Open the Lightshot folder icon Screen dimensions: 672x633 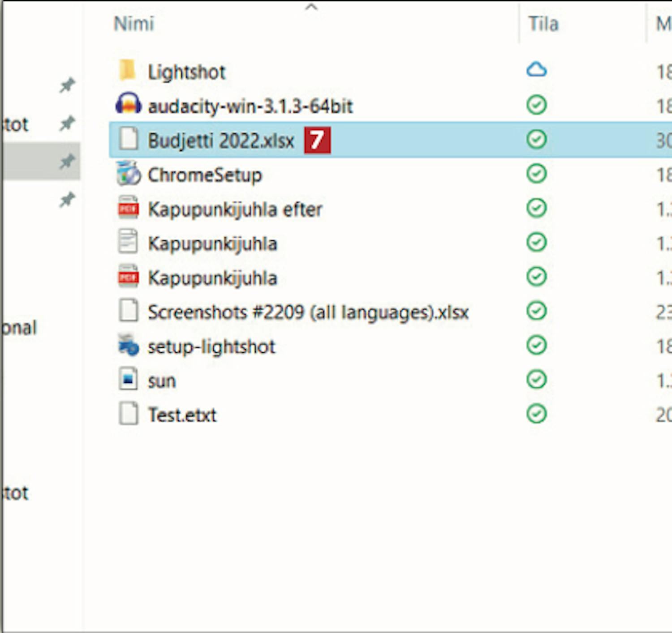click(x=128, y=71)
